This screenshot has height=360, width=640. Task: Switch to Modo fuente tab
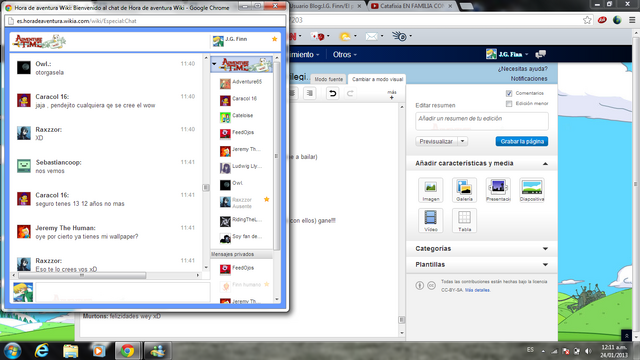click(x=329, y=79)
